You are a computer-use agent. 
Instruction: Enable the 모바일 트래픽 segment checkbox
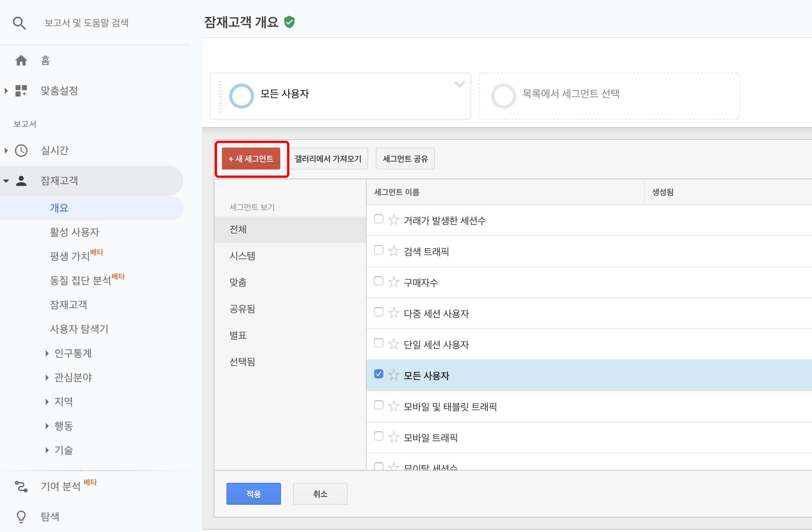(x=378, y=436)
